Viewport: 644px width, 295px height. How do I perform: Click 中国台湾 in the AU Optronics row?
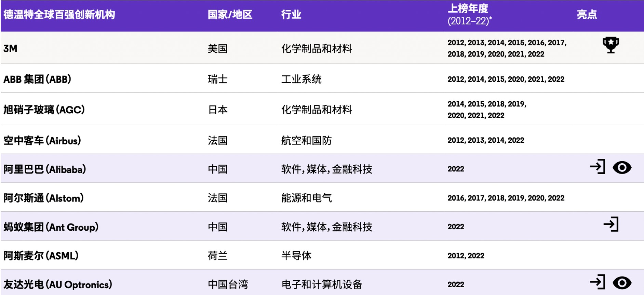click(x=228, y=285)
